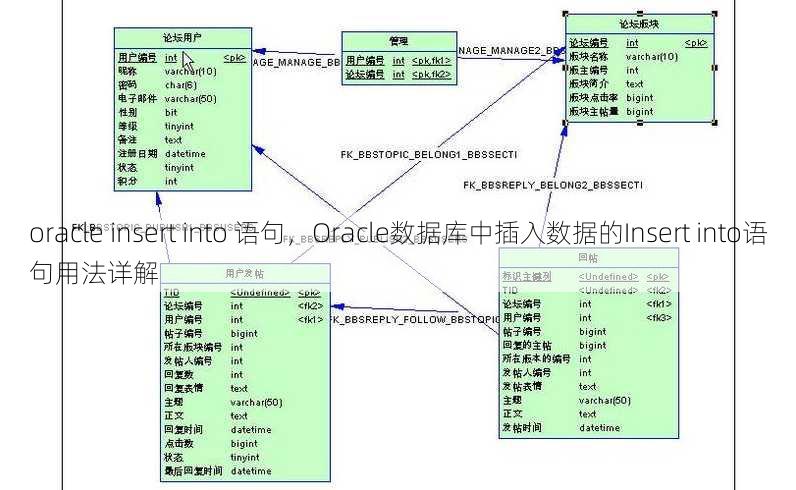The image size is (796, 490).
Task: Select 用户编号 <fk1> row in 用户发帖 table
Action: click(x=243, y=320)
